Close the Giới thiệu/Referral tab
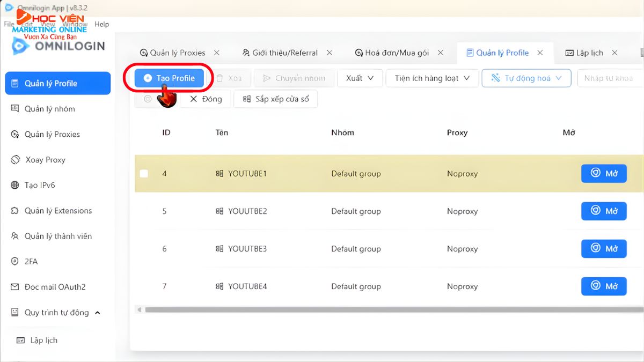 pyautogui.click(x=330, y=53)
